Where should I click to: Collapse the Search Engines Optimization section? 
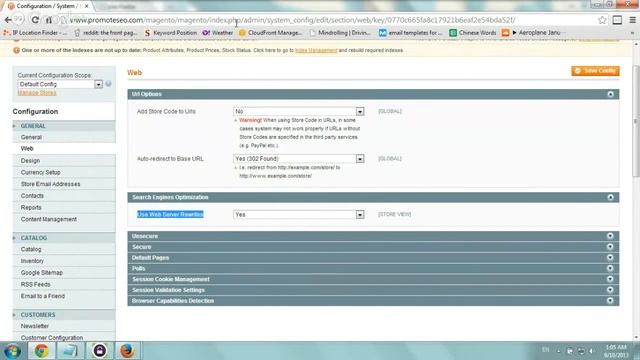610,198
